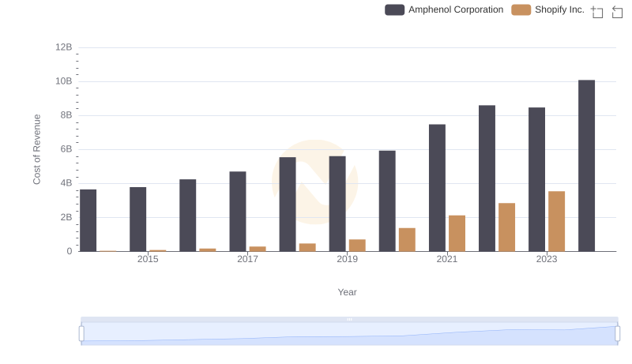Click the 2015 x-axis label
The image size is (632, 364).
pyautogui.click(x=148, y=259)
